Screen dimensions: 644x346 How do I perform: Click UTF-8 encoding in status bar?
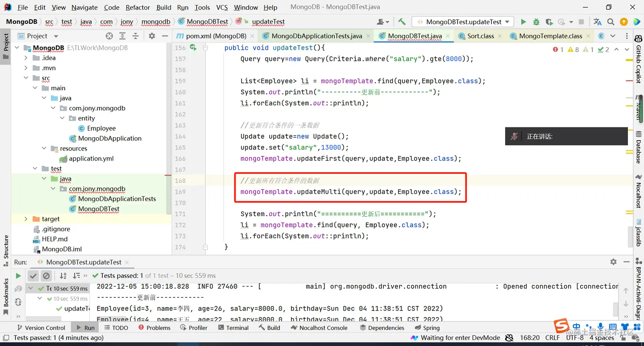(x=575, y=338)
